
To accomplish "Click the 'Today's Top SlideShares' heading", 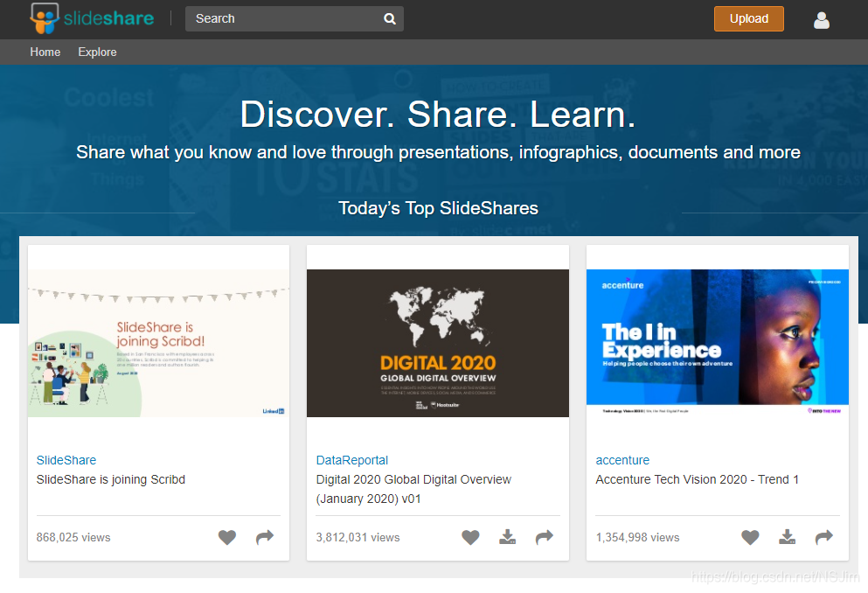I will [439, 208].
